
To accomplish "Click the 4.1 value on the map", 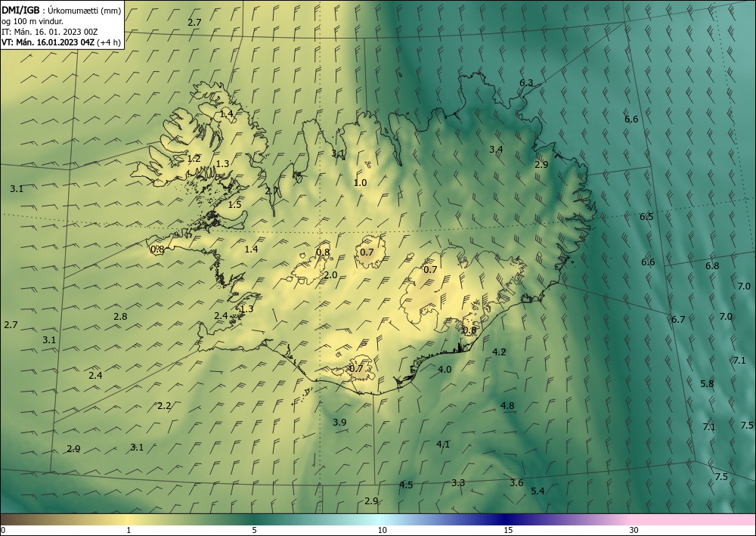I will pyautogui.click(x=443, y=445).
